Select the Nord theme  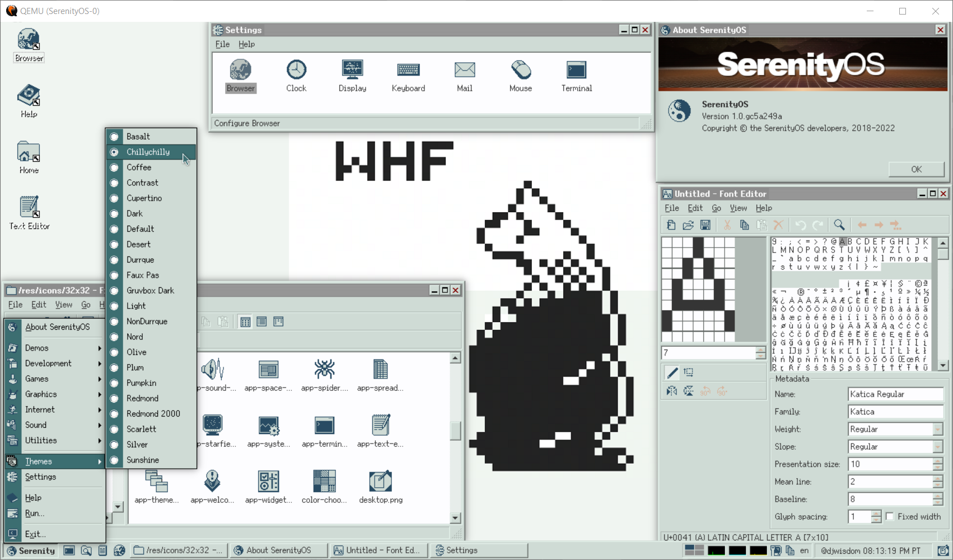pyautogui.click(x=151, y=337)
